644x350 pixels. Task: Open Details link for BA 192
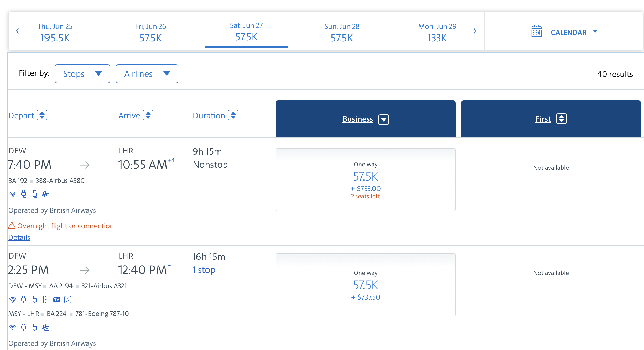(19, 237)
